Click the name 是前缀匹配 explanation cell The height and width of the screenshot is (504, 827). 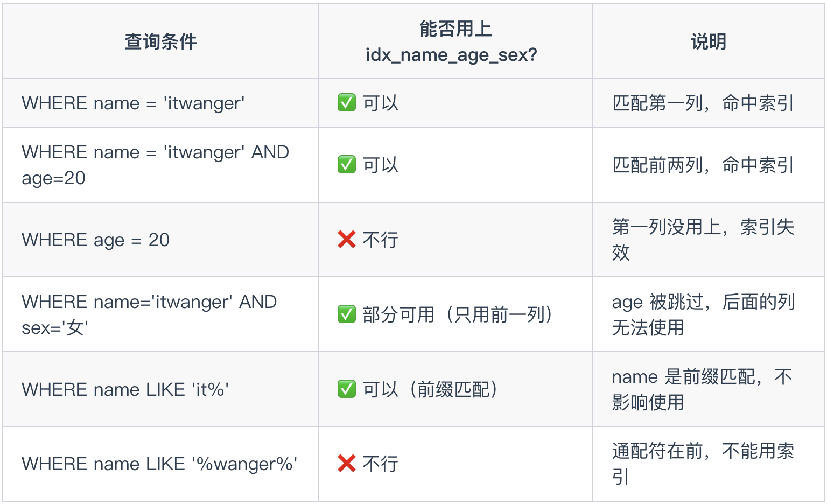[702, 389]
